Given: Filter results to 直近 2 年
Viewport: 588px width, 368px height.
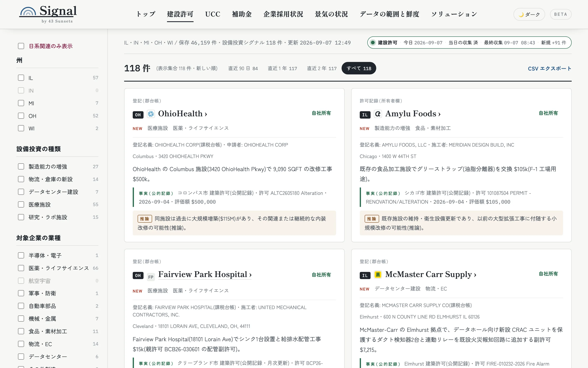Looking at the screenshot, I should click(322, 68).
